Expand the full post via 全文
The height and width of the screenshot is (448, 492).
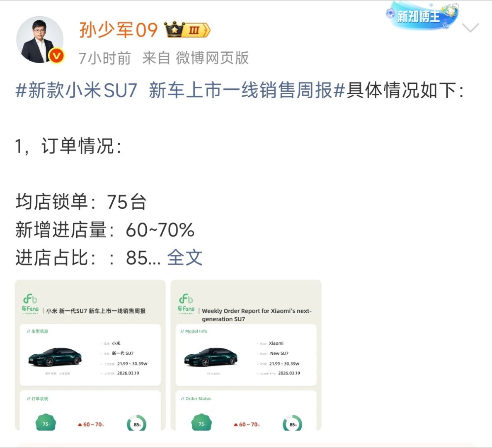pyautogui.click(x=184, y=258)
